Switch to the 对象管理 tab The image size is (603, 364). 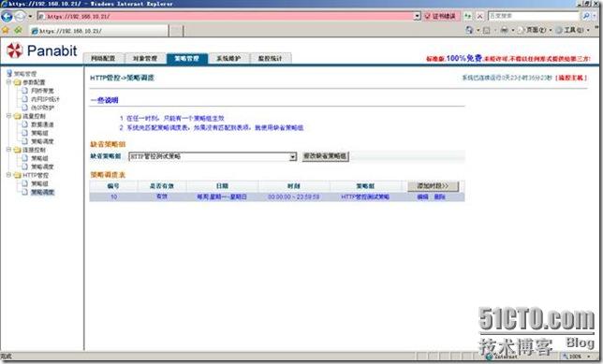tap(145, 58)
